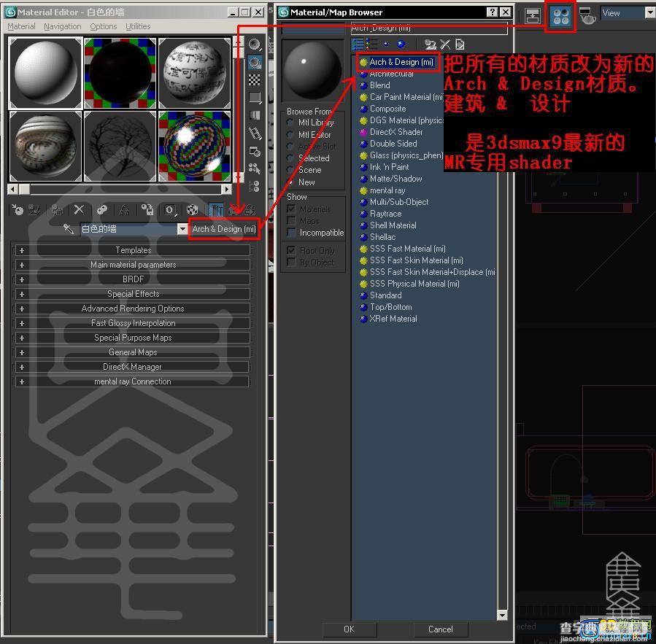Screen dimensions: 656x644
Task: Click Go Forward to Sibling icon
Action: pos(250,209)
